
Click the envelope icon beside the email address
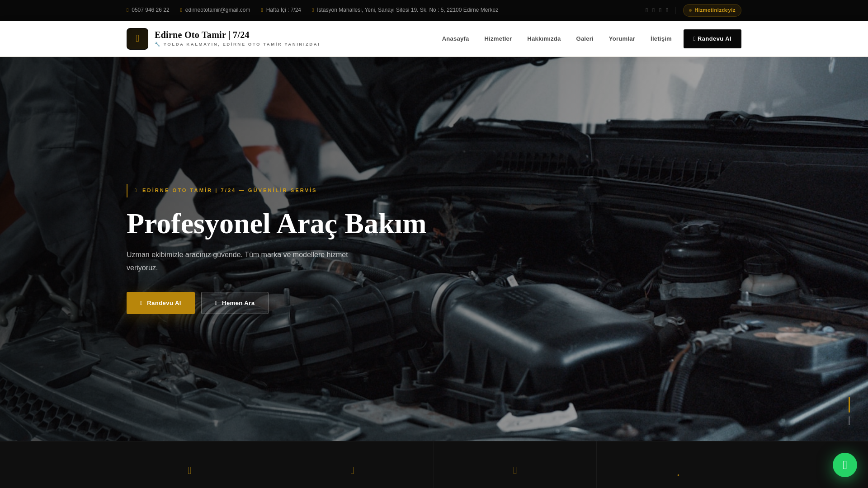coord(181,10)
